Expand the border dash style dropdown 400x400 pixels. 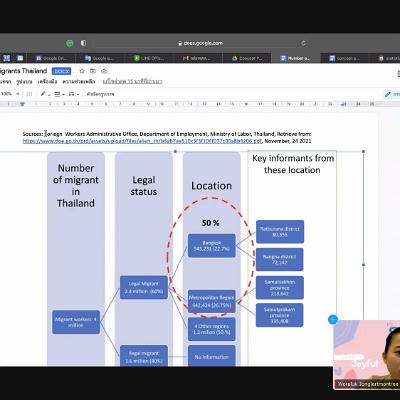[x=74, y=94]
